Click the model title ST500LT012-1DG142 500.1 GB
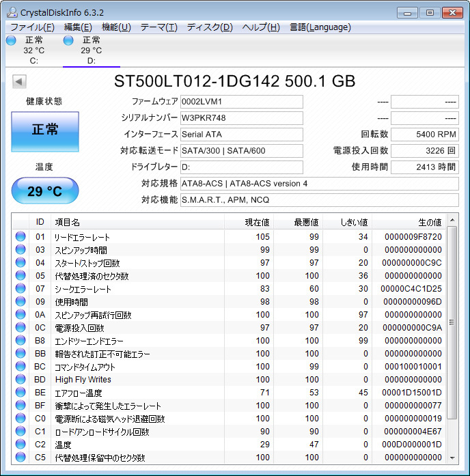 click(235, 81)
